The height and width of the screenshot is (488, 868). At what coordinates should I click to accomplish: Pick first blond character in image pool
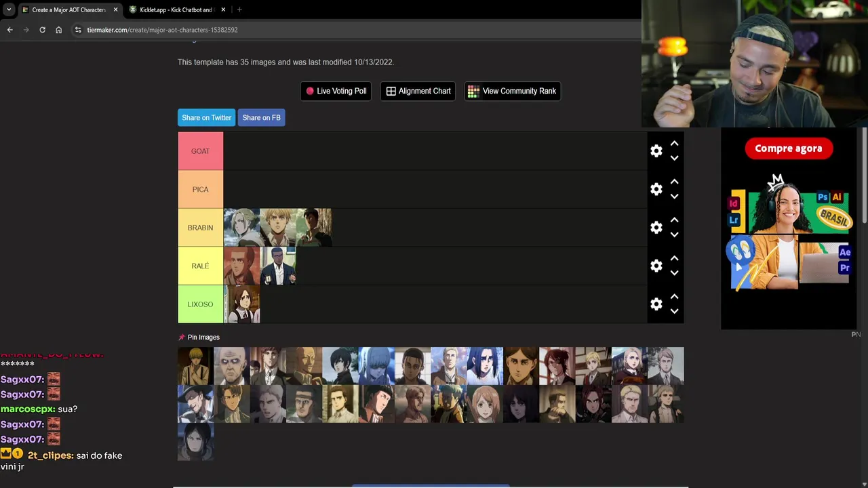click(195, 366)
